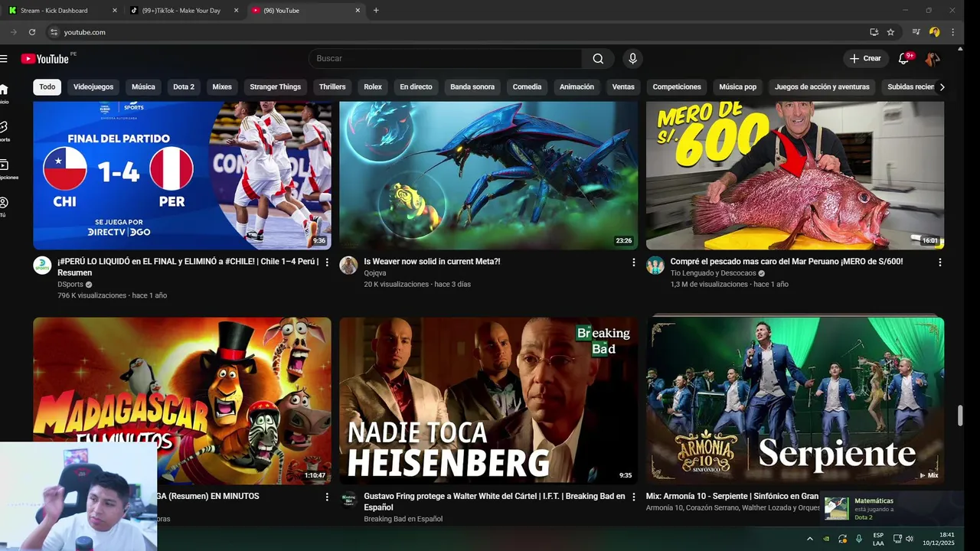Select the Música pop chip
980x551 pixels.
point(737,87)
